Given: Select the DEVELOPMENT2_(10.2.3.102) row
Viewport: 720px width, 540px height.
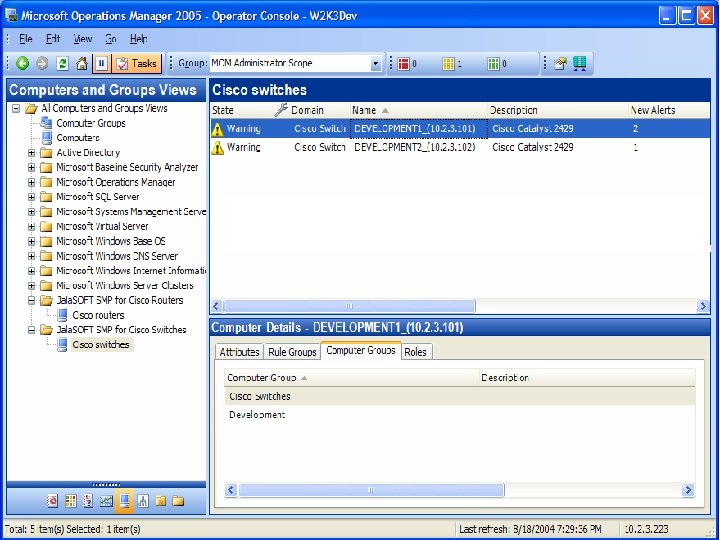Looking at the screenshot, I should pos(460,147).
